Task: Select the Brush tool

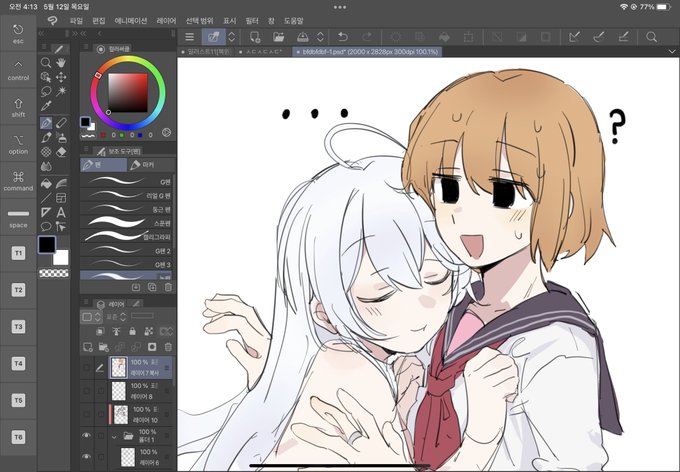Action: coord(46,138)
